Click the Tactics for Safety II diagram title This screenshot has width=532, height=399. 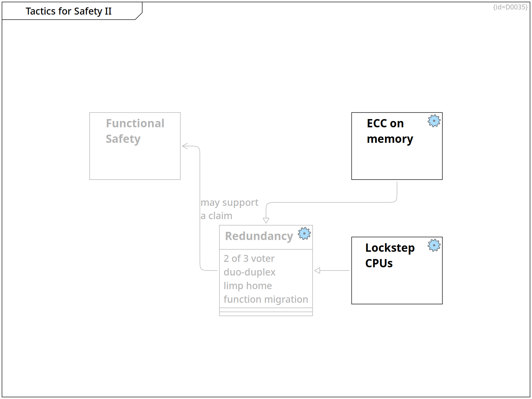(x=68, y=11)
